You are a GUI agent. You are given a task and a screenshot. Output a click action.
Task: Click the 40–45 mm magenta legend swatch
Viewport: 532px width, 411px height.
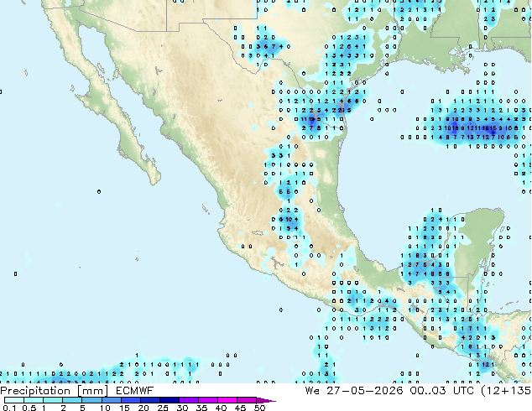click(227, 400)
